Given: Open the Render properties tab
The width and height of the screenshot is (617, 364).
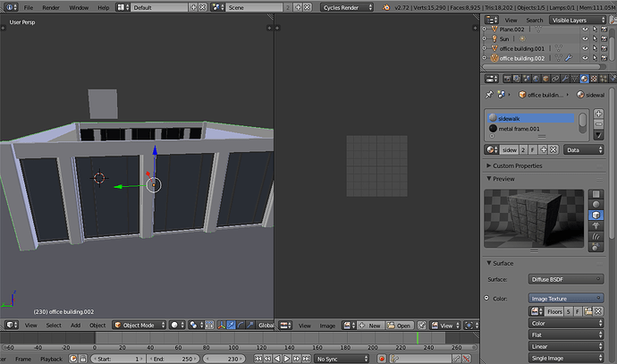Looking at the screenshot, I should 507,79.
